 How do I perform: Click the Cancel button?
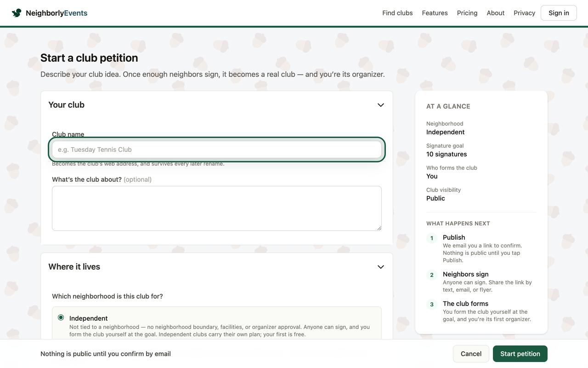point(471,354)
